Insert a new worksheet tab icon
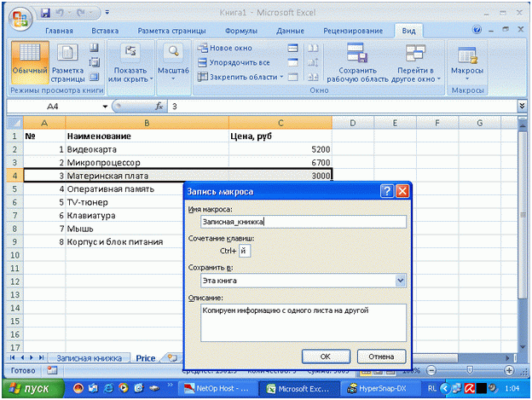This screenshot has width=532, height=400. coord(172,358)
